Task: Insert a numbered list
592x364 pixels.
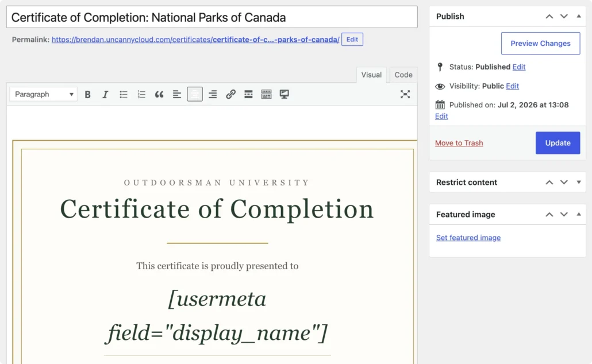Action: click(141, 94)
